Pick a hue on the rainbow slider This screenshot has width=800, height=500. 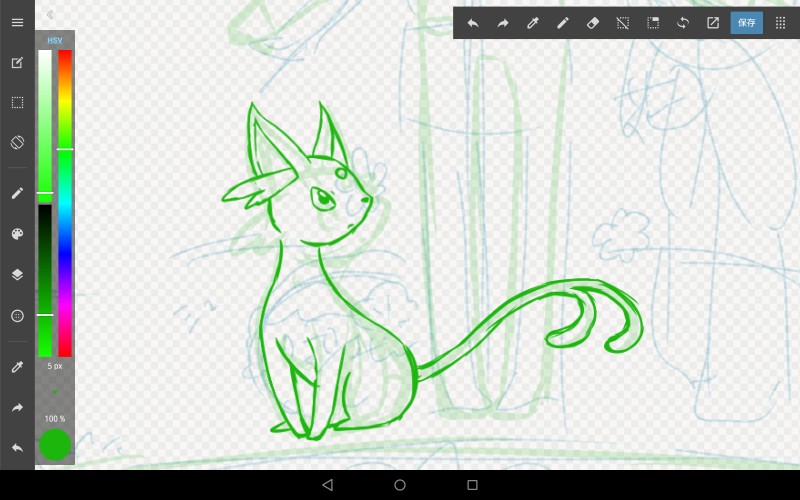(x=65, y=203)
